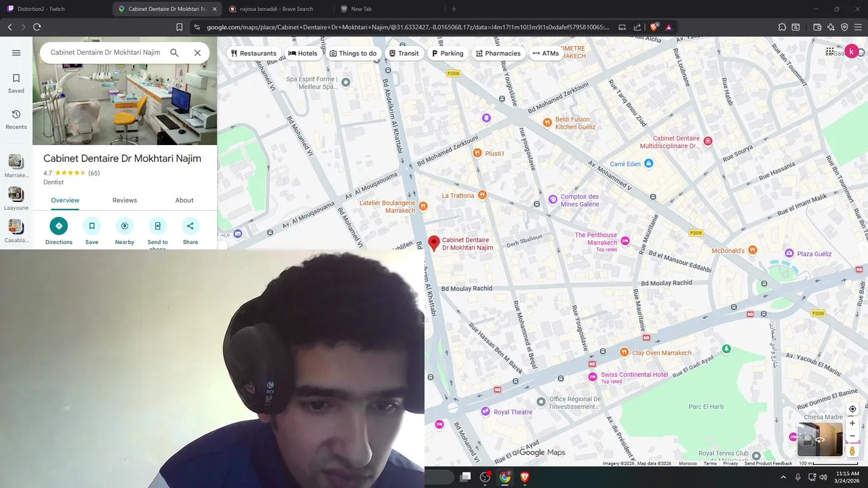
Task: Share this place
Action: pyautogui.click(x=191, y=231)
